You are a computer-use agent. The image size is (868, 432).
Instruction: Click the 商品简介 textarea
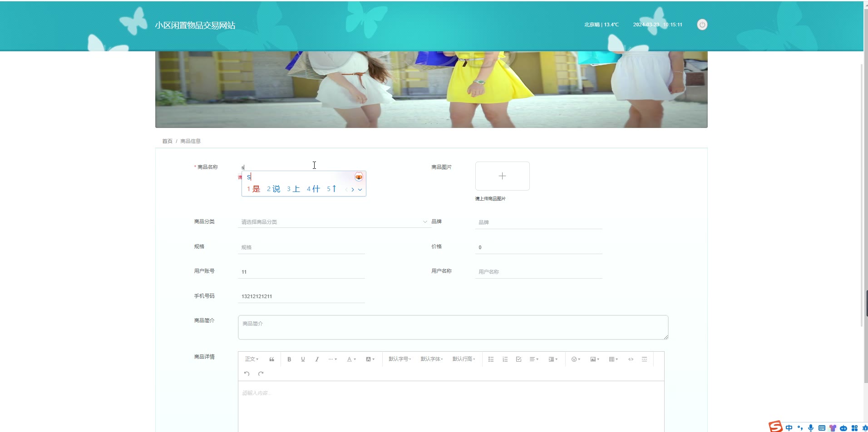pyautogui.click(x=453, y=327)
